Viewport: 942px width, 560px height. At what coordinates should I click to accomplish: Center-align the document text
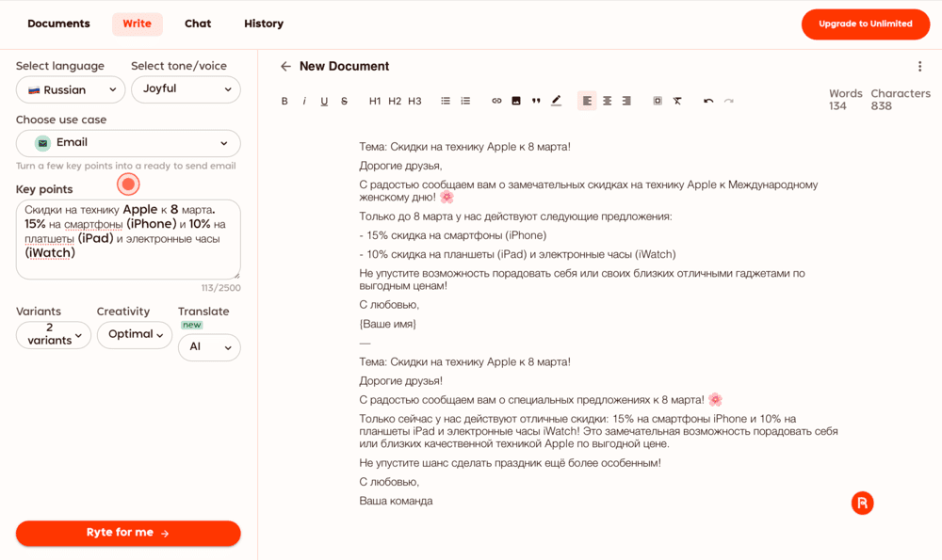[x=607, y=101]
